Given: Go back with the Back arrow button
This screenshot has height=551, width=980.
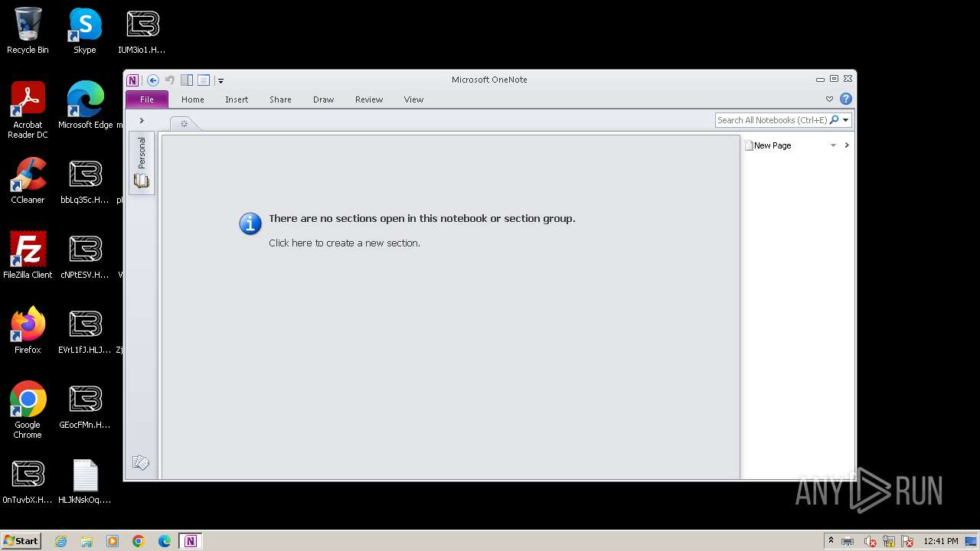Looking at the screenshot, I should click(x=153, y=80).
